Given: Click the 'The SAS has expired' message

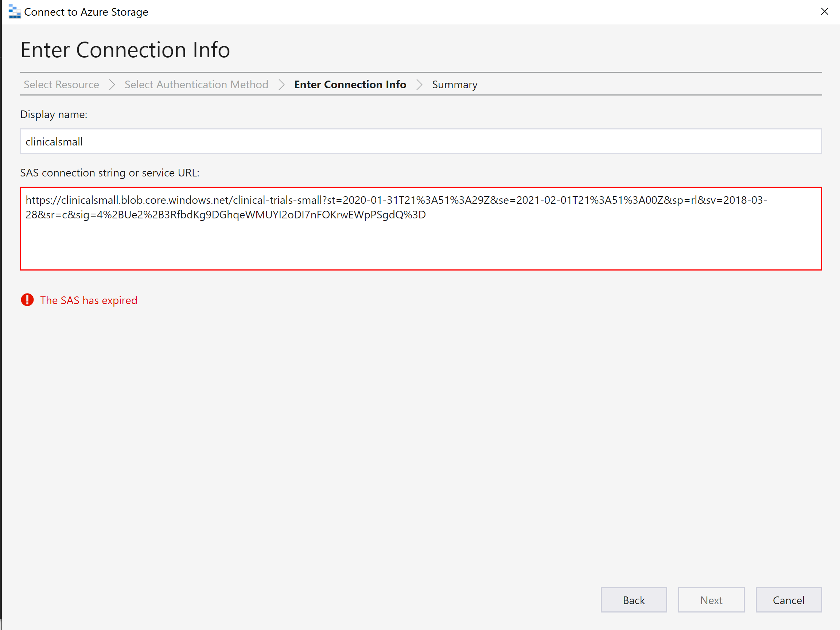Looking at the screenshot, I should [89, 300].
